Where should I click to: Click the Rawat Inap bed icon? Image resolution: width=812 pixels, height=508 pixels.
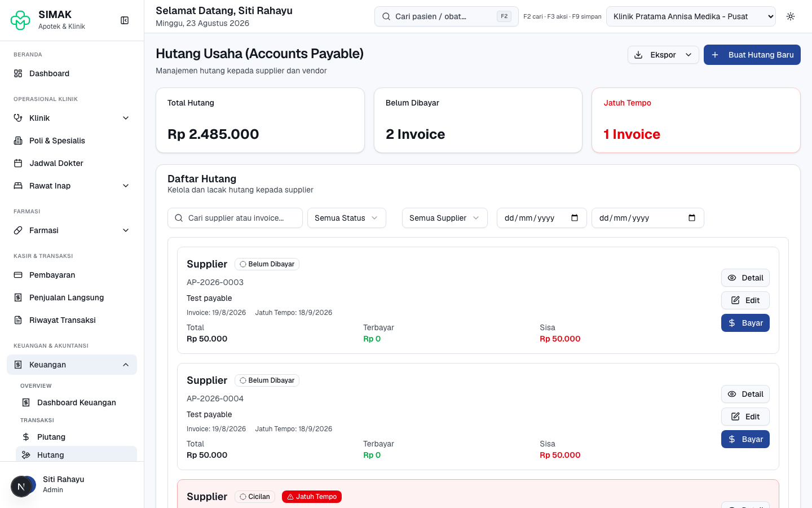click(18, 186)
